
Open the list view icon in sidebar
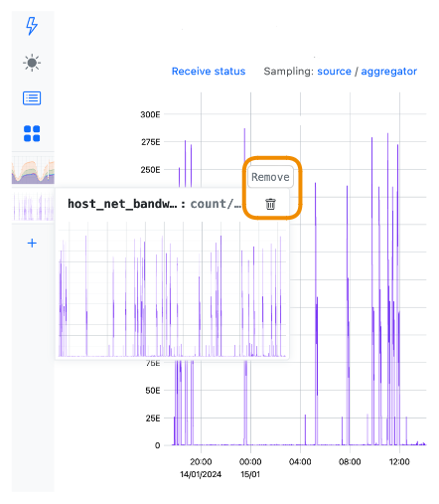pos(32,98)
